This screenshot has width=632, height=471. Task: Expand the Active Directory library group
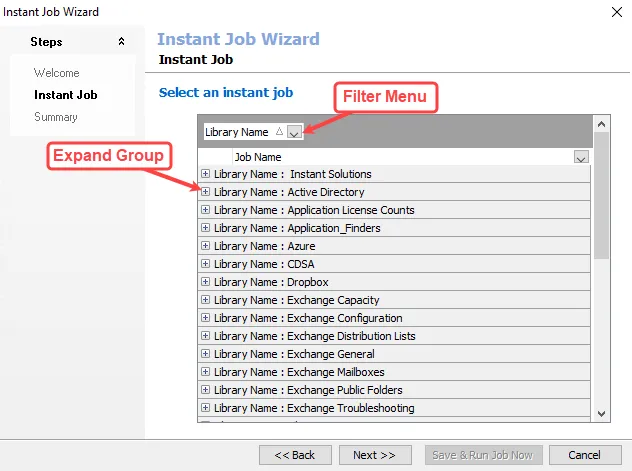(206, 192)
